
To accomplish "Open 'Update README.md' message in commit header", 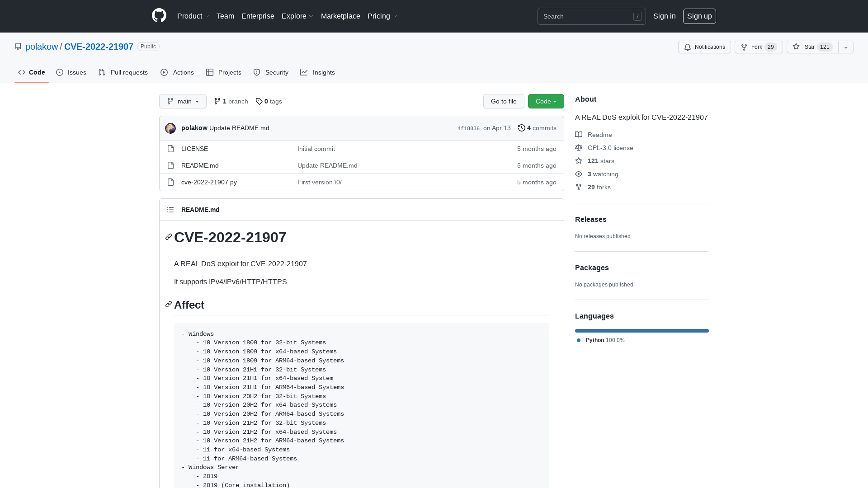I will pyautogui.click(x=239, y=128).
